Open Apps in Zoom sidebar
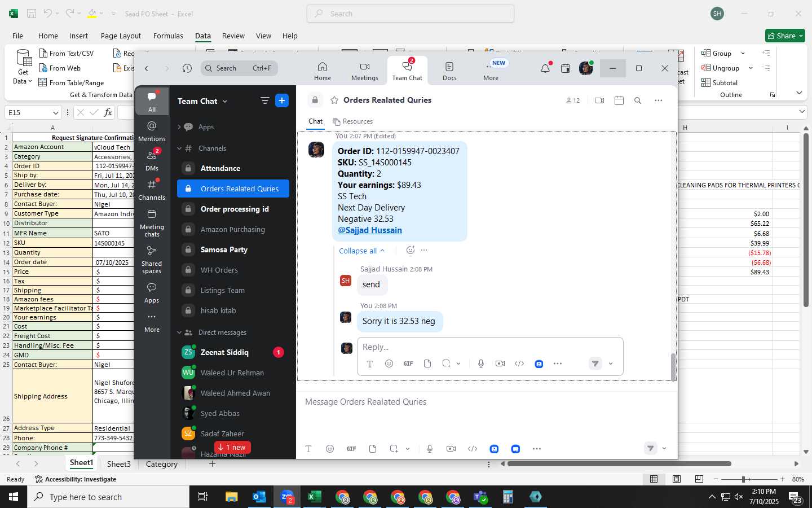This screenshot has width=812, height=508. 152,292
